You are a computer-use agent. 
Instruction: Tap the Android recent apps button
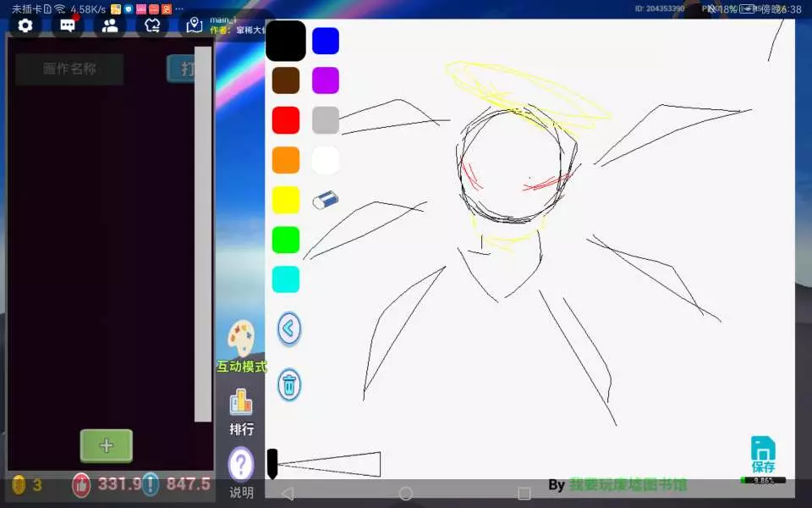pos(524,493)
